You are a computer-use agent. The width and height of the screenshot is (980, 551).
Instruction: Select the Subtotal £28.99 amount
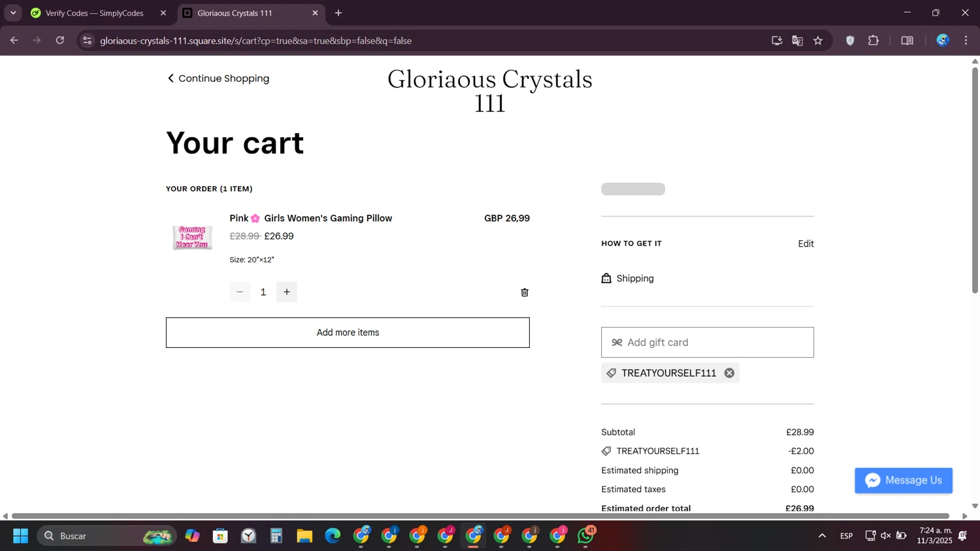point(800,432)
